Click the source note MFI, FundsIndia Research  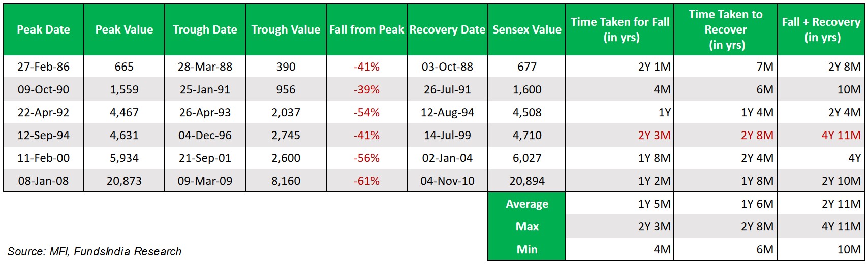[x=95, y=251]
